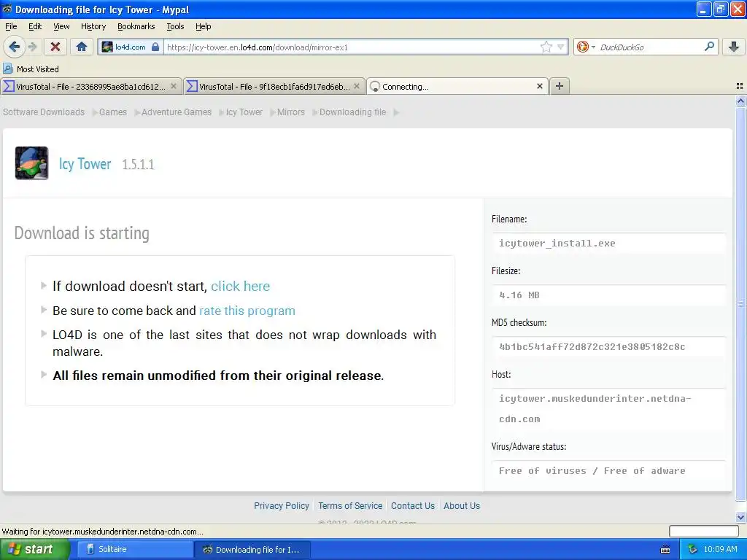Click the filename field icytower_install.exe
This screenshot has height=560, width=747.
point(609,244)
